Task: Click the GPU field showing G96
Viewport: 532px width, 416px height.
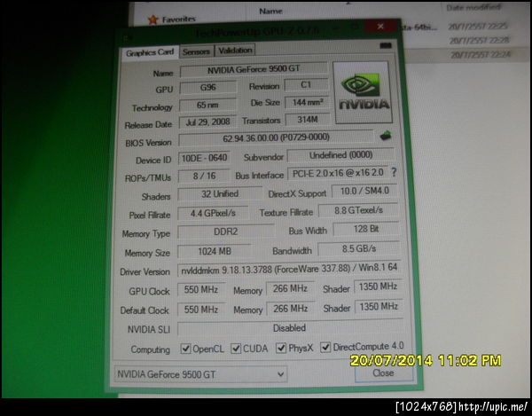Action: [208, 87]
